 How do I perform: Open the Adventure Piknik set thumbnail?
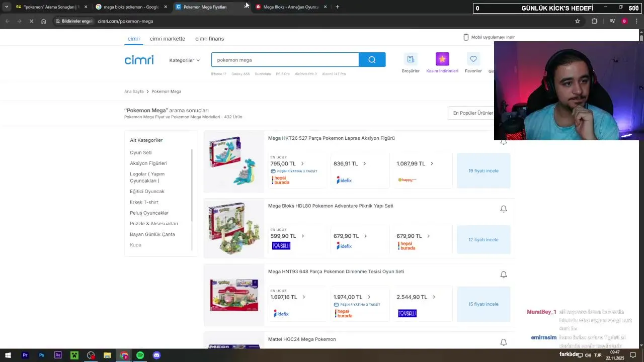pos(234,229)
